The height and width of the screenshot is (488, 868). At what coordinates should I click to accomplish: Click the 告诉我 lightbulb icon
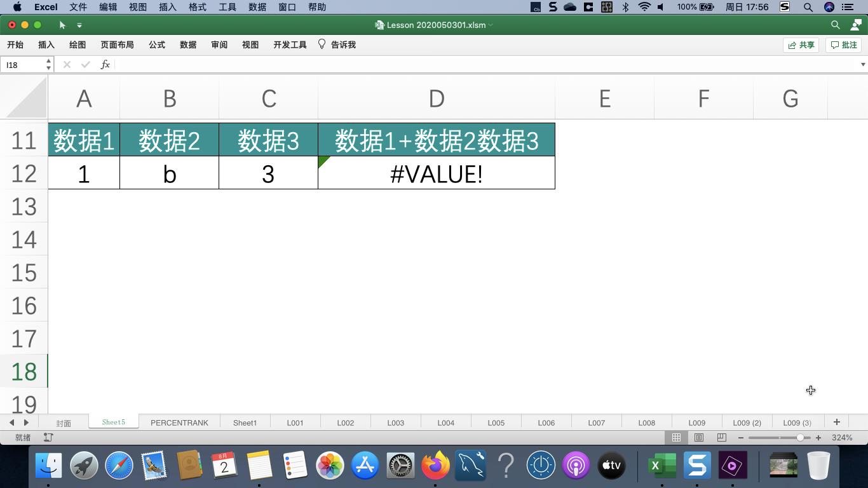pos(320,44)
